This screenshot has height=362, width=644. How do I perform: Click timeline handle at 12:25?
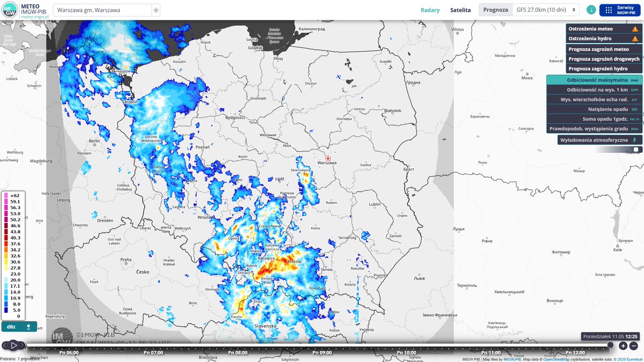pyautogui.click(x=610, y=346)
